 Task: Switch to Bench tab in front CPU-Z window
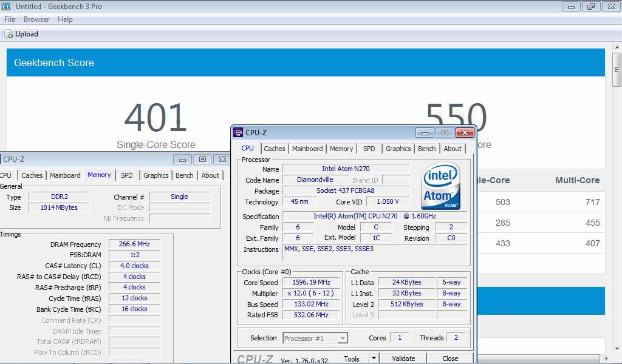click(427, 149)
